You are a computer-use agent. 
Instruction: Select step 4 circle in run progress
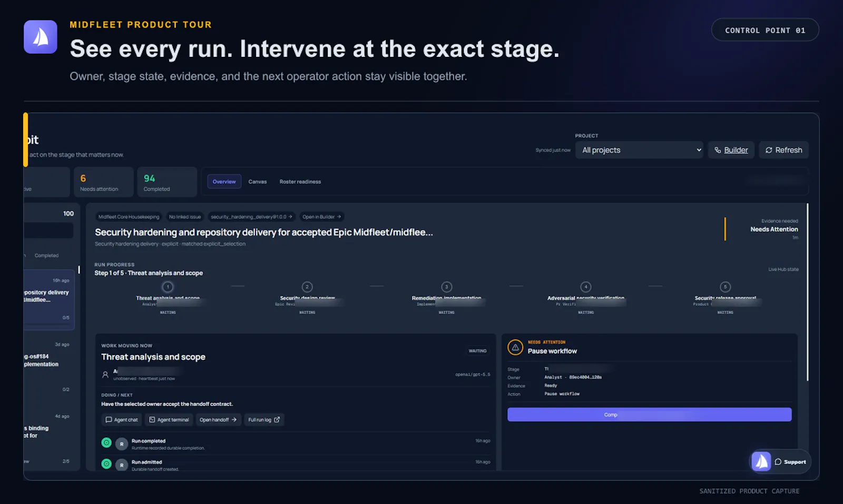[x=586, y=287]
